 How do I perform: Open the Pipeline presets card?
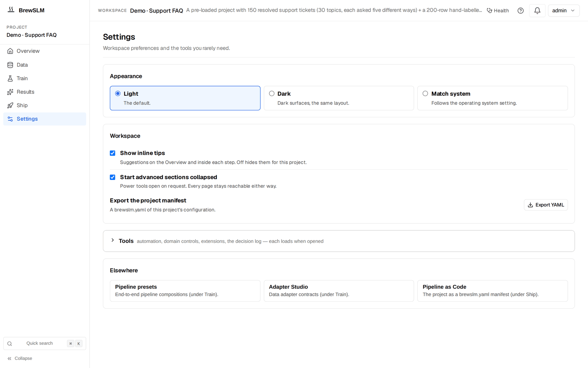pyautogui.click(x=185, y=291)
